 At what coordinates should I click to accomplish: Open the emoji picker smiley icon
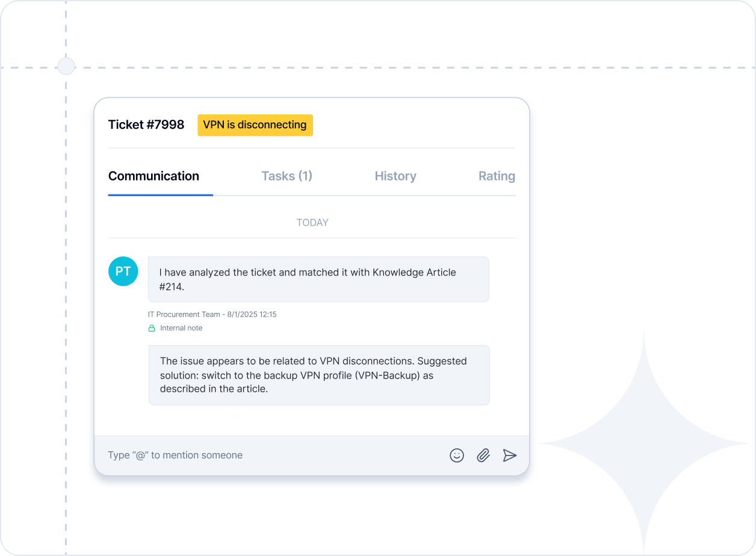pos(457,456)
